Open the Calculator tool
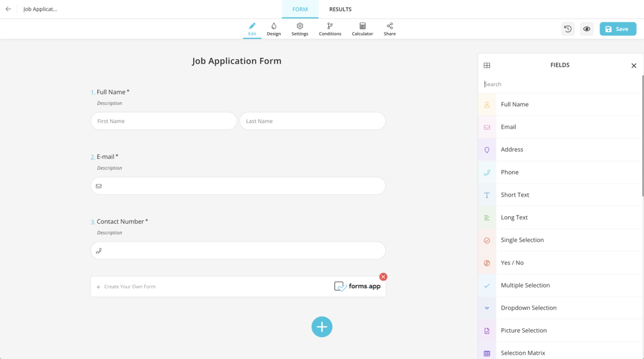 (x=362, y=29)
